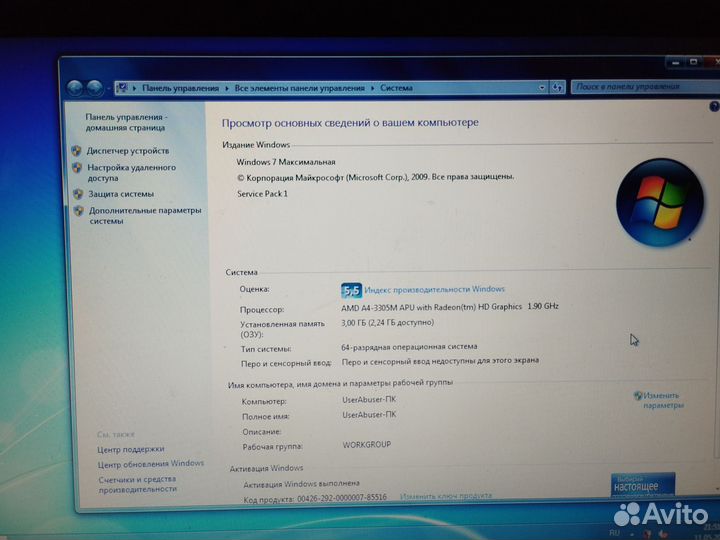This screenshot has width=720, height=540.
Task: Click the shield icon beside Защита системы
Action: 78,194
